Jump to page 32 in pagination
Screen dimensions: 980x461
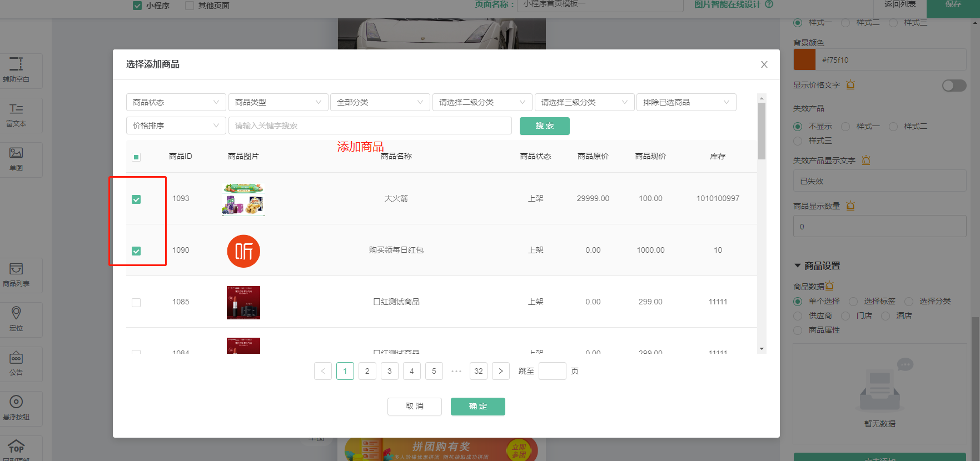478,371
